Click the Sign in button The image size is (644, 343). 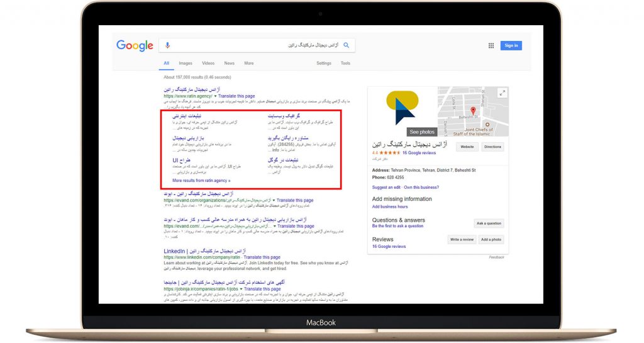pos(511,45)
